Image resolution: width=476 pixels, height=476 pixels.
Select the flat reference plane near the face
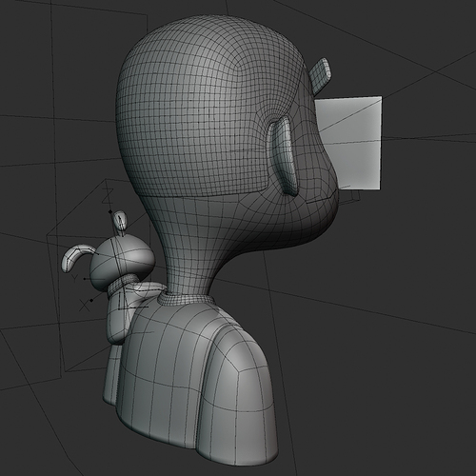(349, 143)
